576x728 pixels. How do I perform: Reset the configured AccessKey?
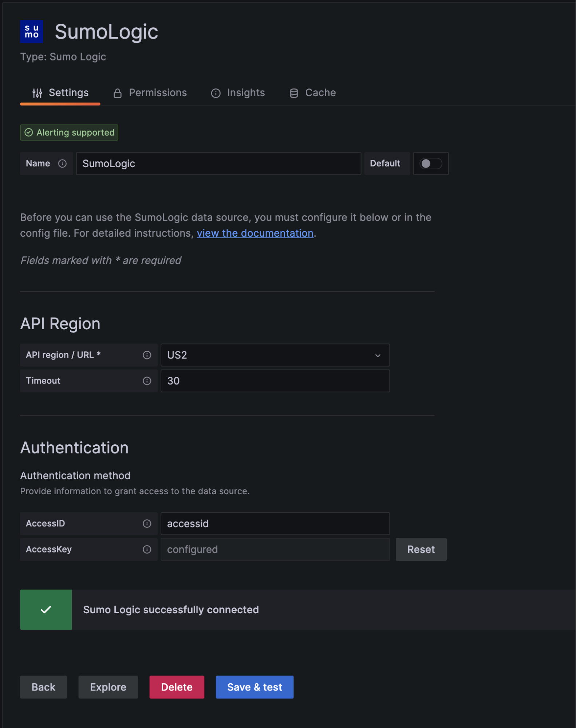pos(421,550)
